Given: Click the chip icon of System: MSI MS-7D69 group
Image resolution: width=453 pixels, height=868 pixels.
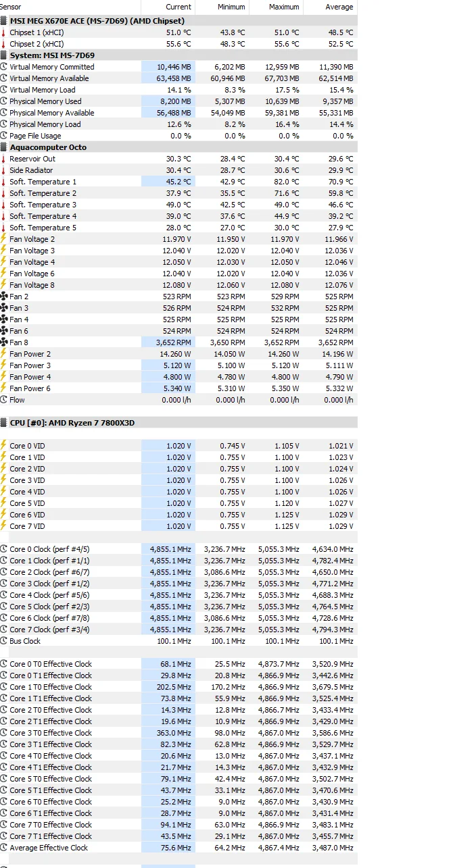Looking at the screenshot, I should [x=3, y=55].
